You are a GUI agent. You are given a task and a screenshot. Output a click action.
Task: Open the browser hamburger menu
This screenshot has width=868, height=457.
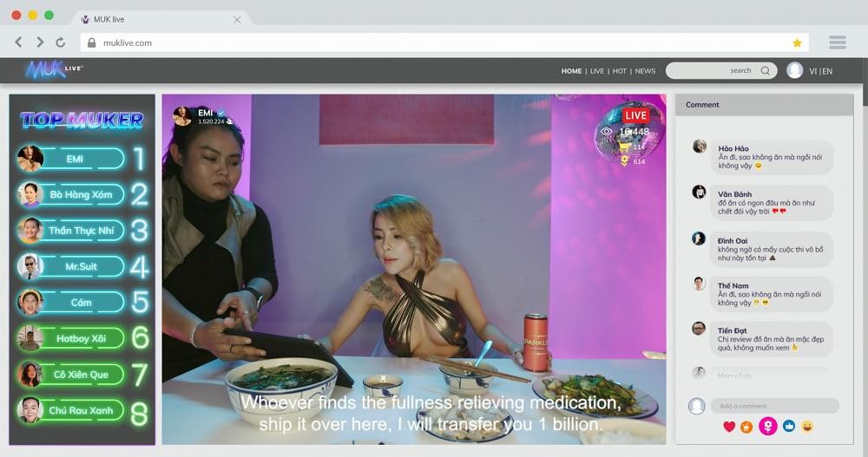pyautogui.click(x=838, y=42)
